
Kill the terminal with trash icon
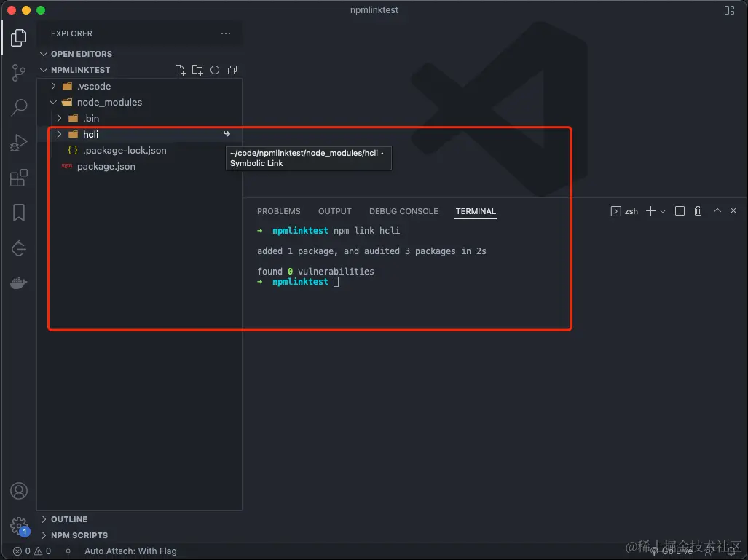[x=698, y=211]
